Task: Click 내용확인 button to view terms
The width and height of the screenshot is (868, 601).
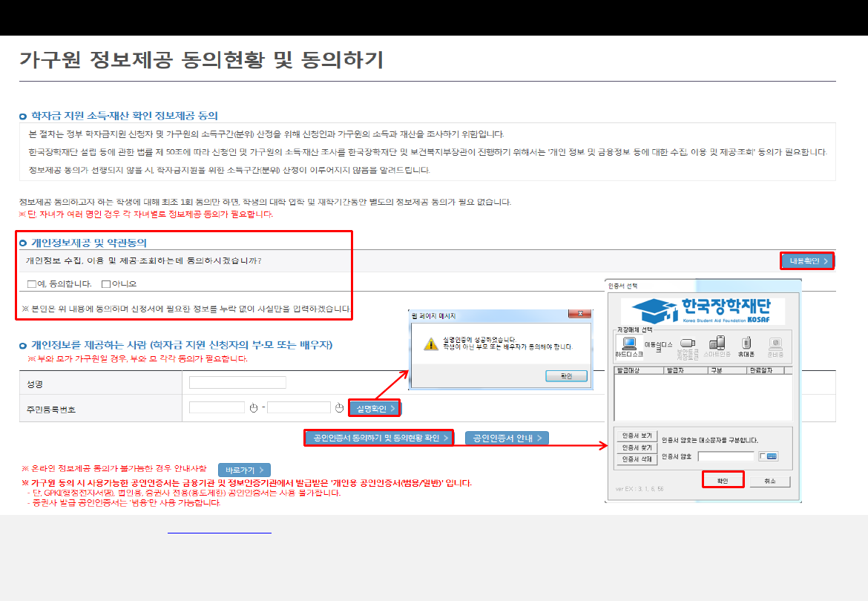Action: 807,260
